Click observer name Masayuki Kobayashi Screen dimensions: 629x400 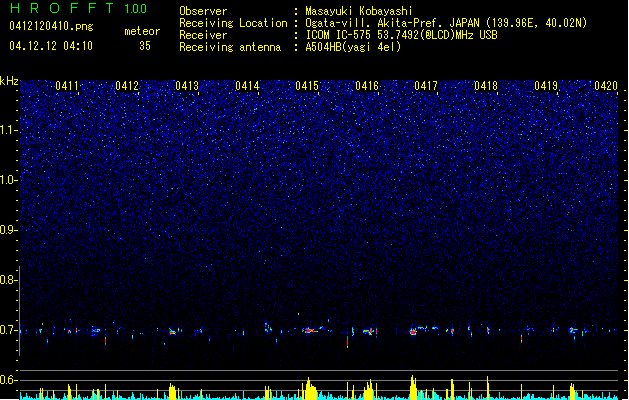pyautogui.click(x=359, y=11)
